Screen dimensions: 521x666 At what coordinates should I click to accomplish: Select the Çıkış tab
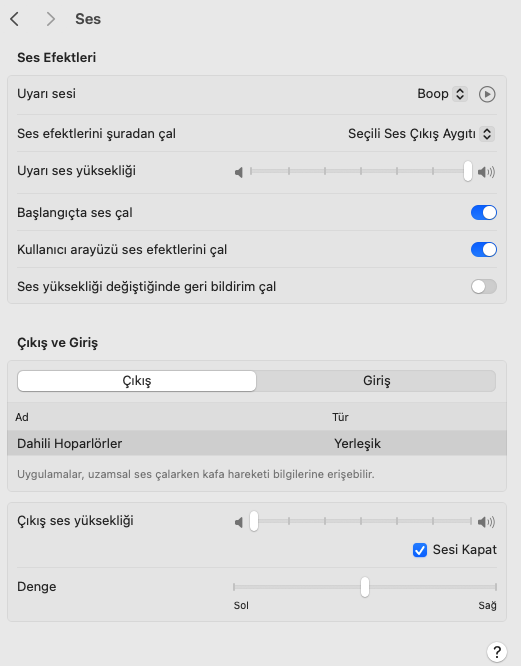click(137, 381)
